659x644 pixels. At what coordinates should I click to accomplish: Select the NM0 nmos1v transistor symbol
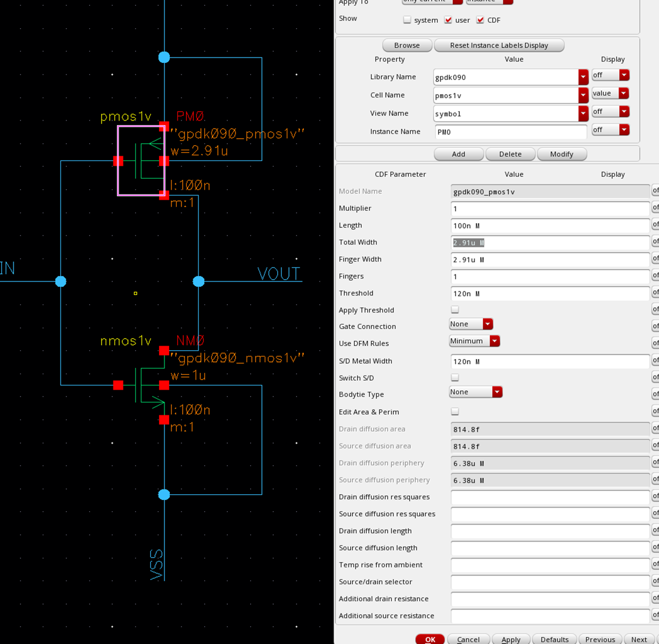(x=141, y=385)
